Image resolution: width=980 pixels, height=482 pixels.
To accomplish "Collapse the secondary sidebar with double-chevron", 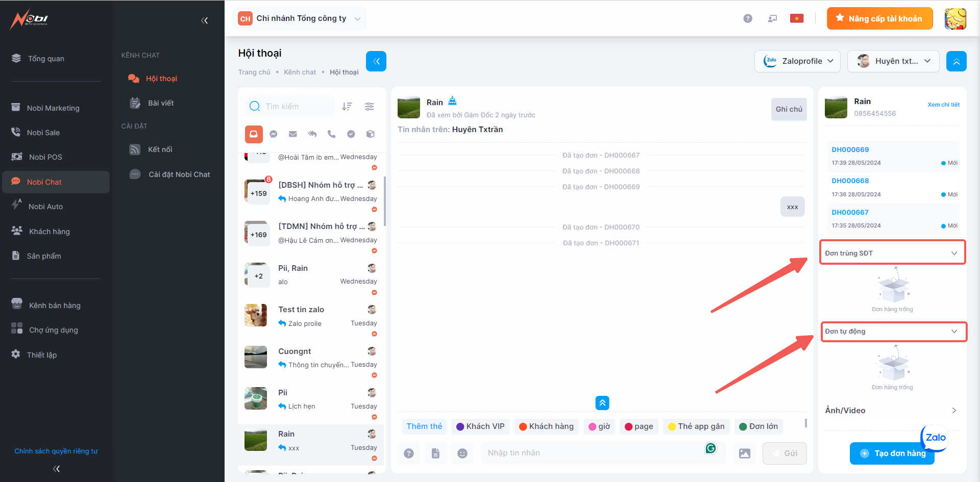I will 205,21.
